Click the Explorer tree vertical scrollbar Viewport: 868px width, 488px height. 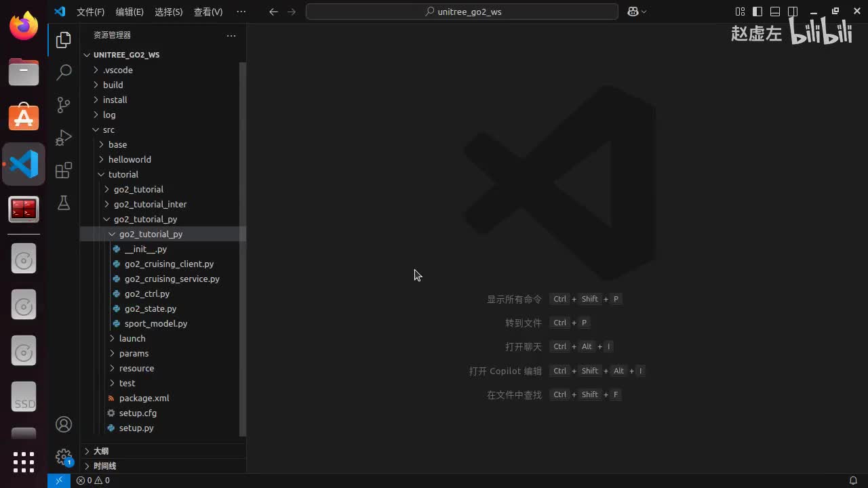point(243,249)
